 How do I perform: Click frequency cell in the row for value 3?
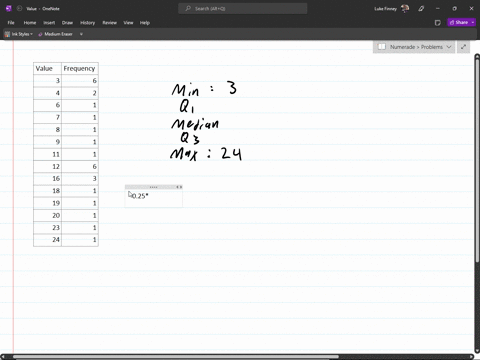pyautogui.click(x=80, y=81)
